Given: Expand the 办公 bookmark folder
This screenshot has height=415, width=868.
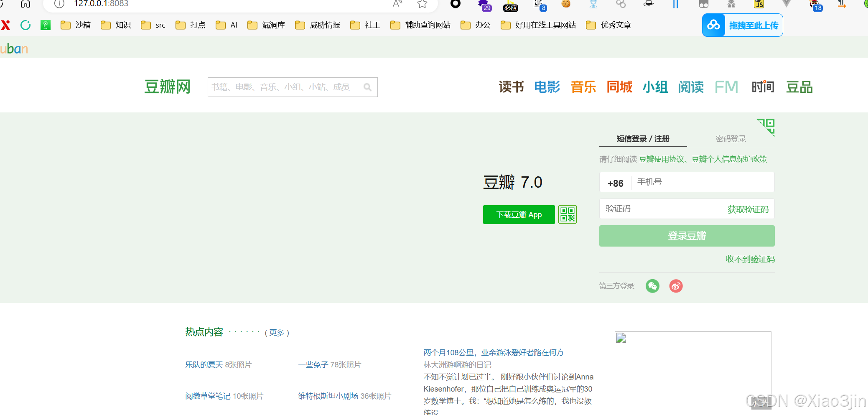Looking at the screenshot, I should (x=476, y=25).
